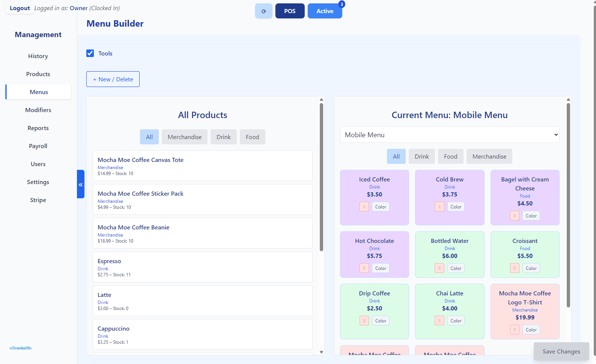Delete Croissant from menu via X
The image size is (596, 364).
515,268
